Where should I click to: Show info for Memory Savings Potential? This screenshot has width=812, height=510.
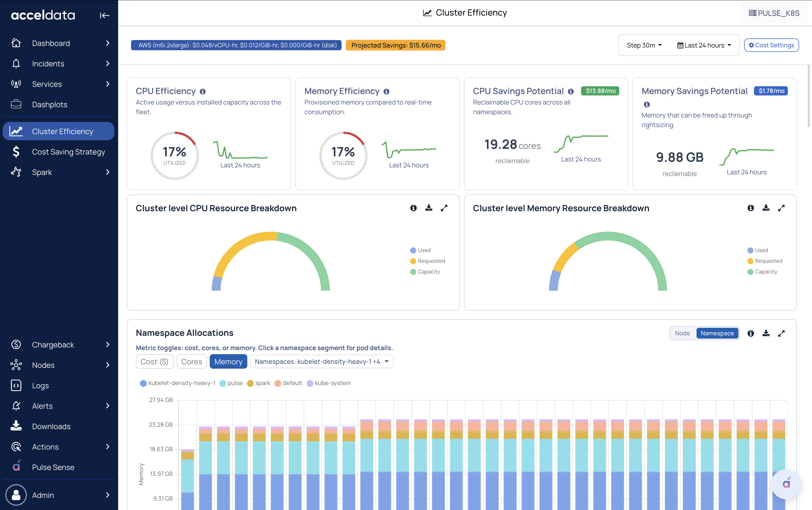pyautogui.click(x=647, y=104)
